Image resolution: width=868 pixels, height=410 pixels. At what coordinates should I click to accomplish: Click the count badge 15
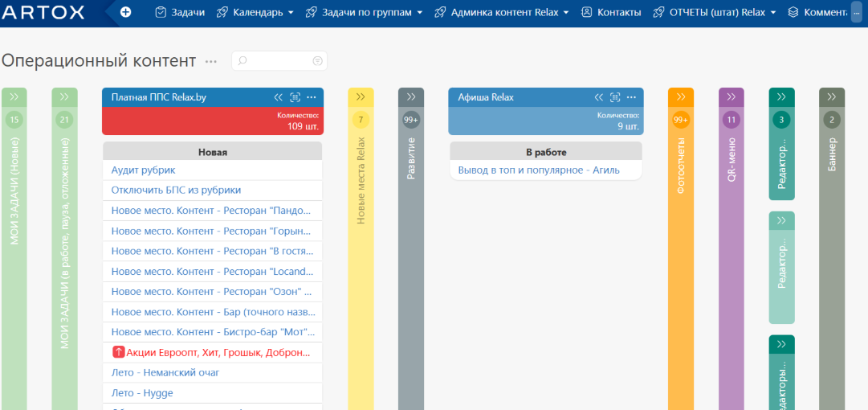click(14, 120)
